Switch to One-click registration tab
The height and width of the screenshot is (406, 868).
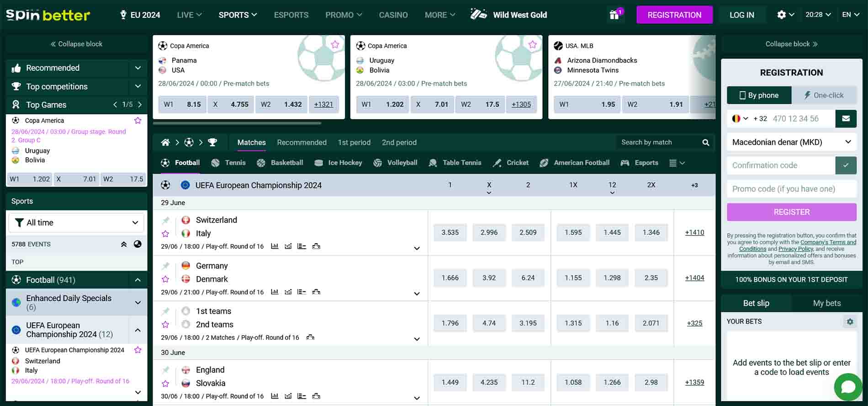(x=824, y=95)
